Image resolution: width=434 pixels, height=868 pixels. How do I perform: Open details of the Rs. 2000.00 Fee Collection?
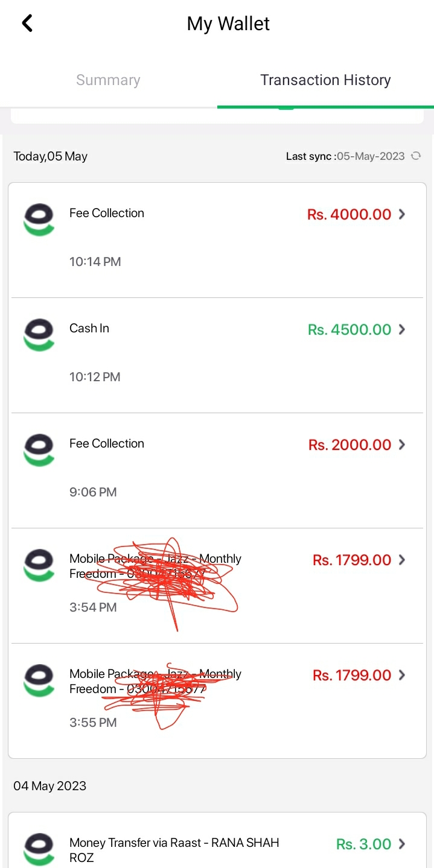pos(401,445)
